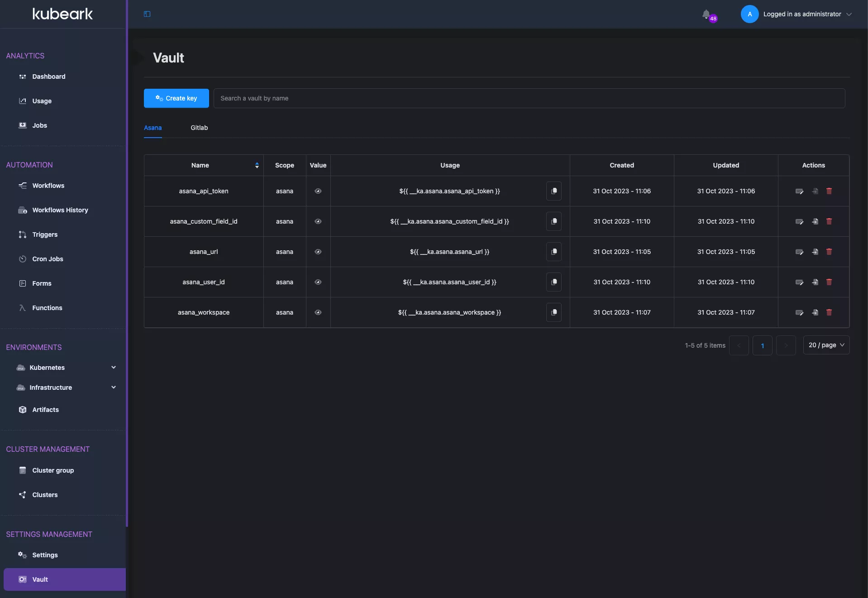Viewport: 868px width, 598px height.
Task: Copy usage string for asana_api_token
Action: (x=553, y=191)
